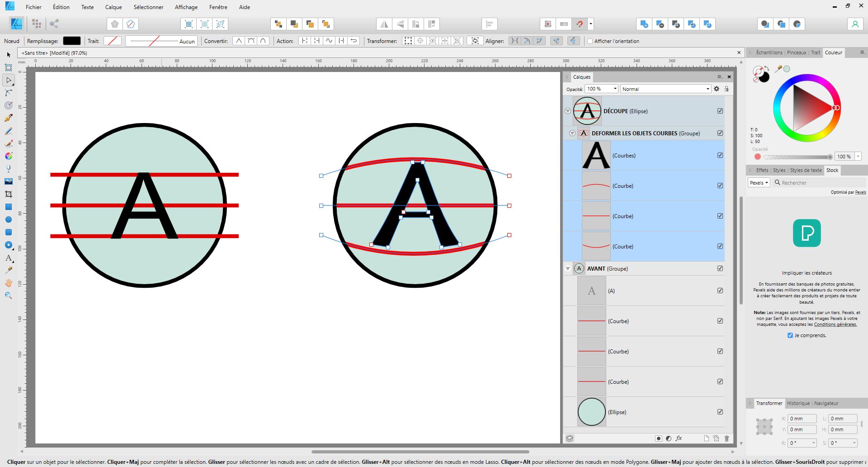Select the Pen tool
Image resolution: width=868 pixels, height=467 pixels.
[x=9, y=118]
